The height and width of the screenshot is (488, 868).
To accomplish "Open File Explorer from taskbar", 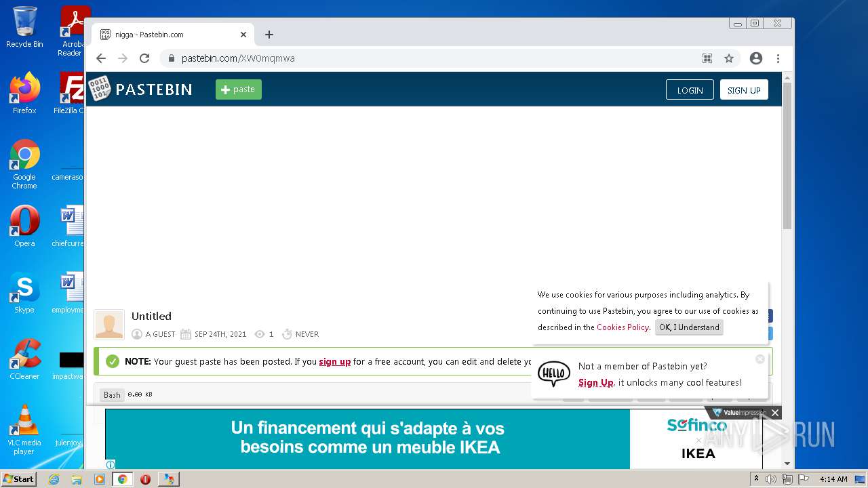I will pyautogui.click(x=77, y=479).
